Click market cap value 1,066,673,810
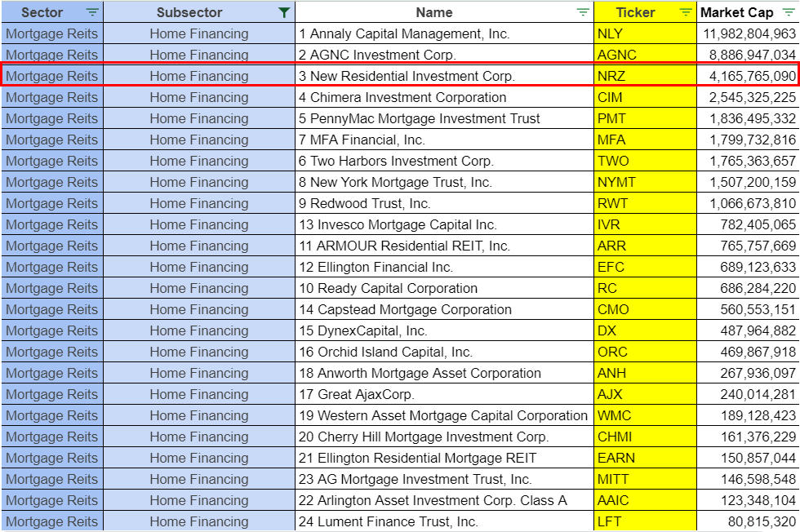Screen dimensions: 800x532 (x=752, y=203)
